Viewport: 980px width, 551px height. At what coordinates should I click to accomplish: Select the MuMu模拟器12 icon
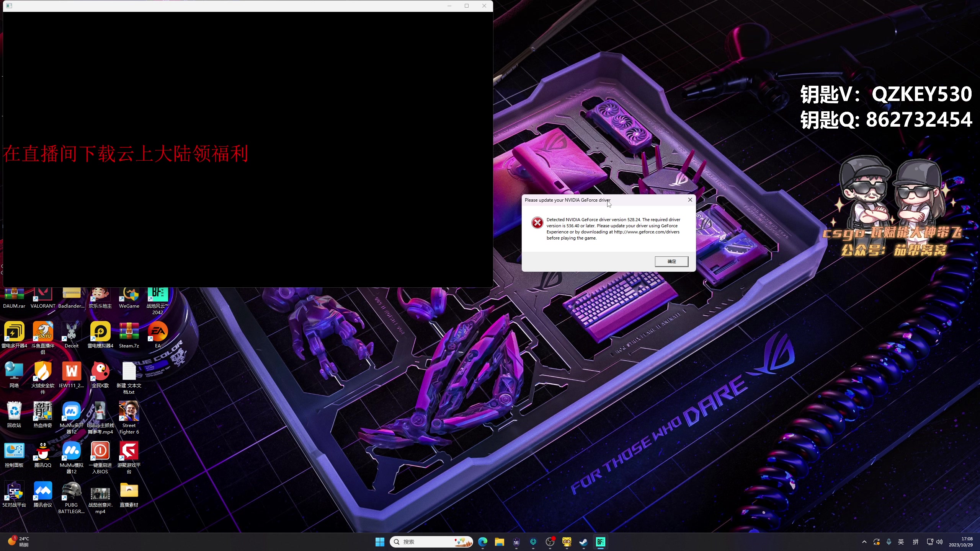pos(72,458)
